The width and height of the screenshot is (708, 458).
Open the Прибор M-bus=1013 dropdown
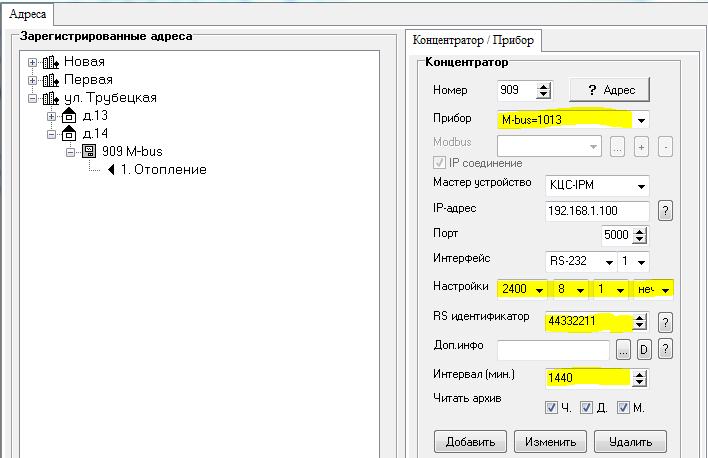640,120
